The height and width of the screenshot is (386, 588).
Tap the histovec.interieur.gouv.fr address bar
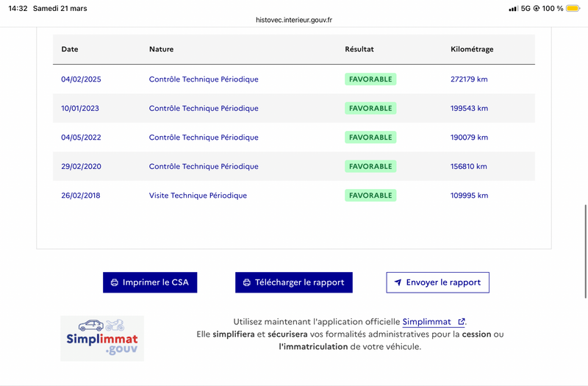[x=294, y=20]
